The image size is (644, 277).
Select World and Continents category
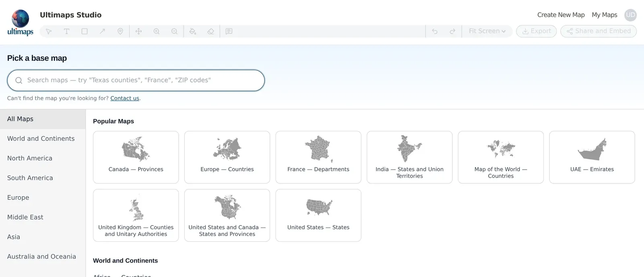click(x=43, y=139)
